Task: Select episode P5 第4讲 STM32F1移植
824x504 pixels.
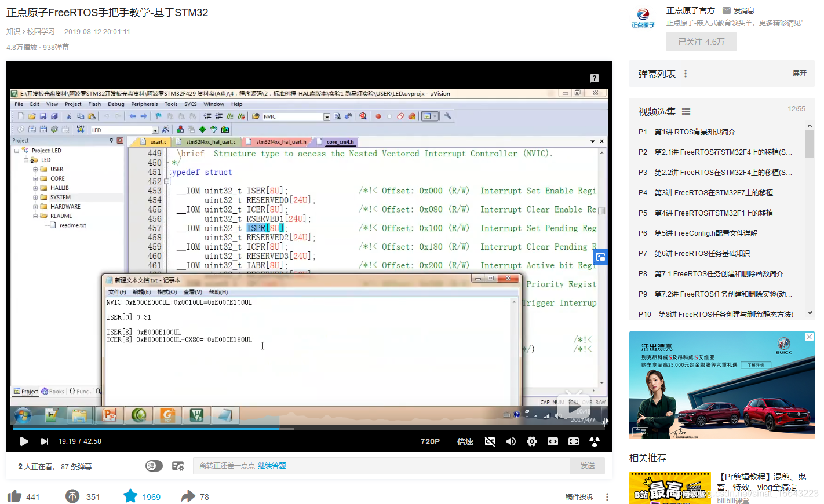Action: point(717,213)
